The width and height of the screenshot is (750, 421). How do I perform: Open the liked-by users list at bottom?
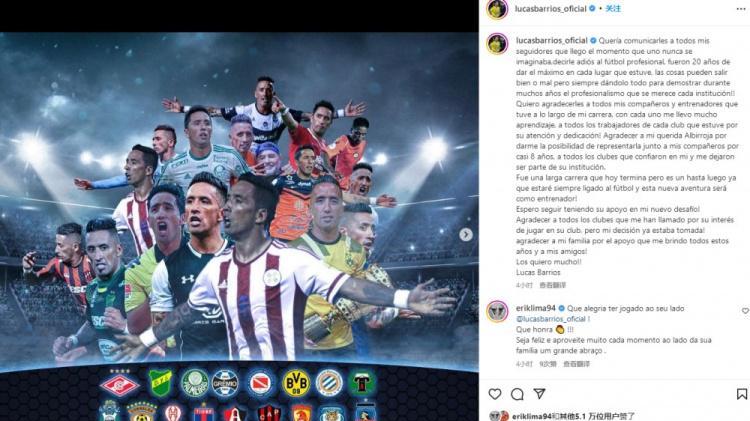pos(573,416)
